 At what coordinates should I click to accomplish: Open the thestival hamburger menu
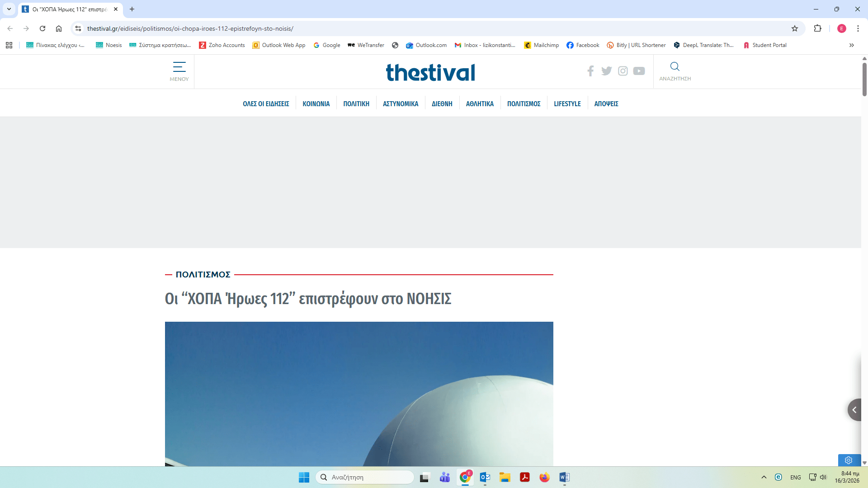tap(179, 71)
